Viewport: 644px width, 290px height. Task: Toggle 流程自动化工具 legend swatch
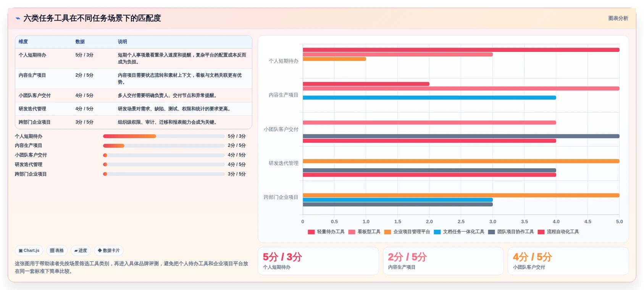tap(541, 232)
